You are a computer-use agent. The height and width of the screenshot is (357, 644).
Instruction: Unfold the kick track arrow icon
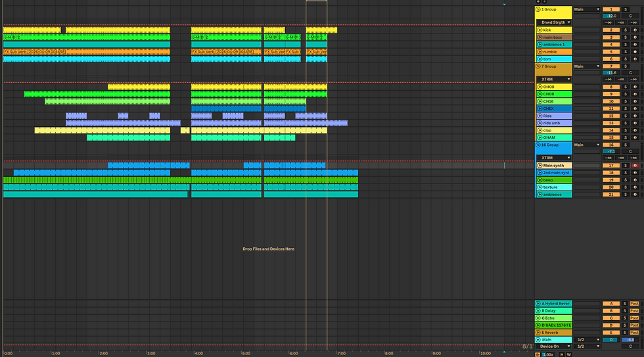540,30
